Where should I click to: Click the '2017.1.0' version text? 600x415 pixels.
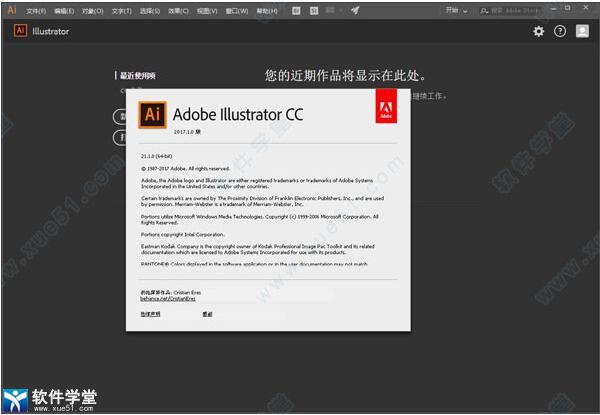point(187,132)
